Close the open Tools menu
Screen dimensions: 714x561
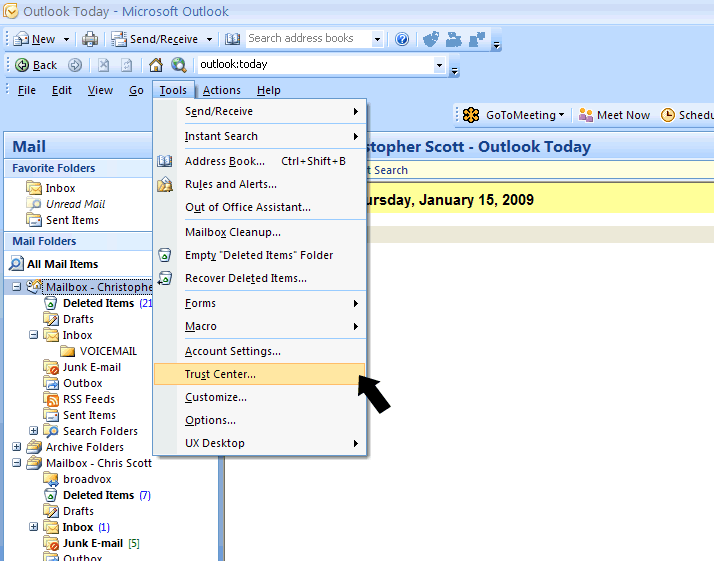(x=173, y=90)
